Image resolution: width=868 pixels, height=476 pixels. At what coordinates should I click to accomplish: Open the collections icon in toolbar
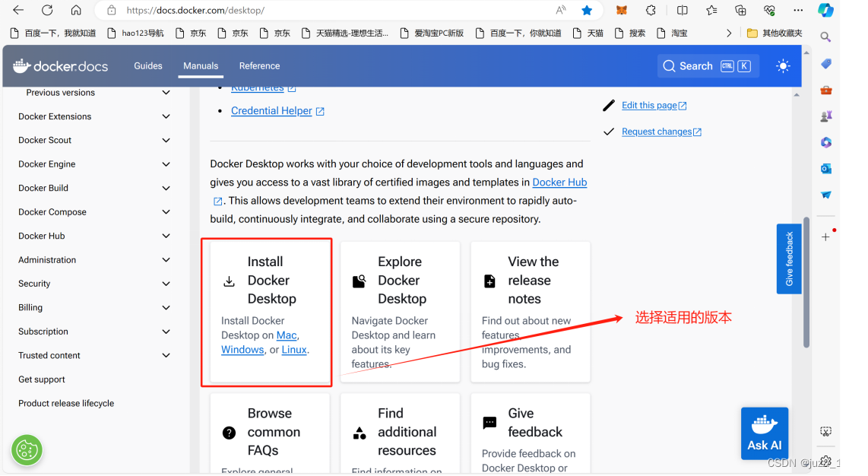pos(740,10)
